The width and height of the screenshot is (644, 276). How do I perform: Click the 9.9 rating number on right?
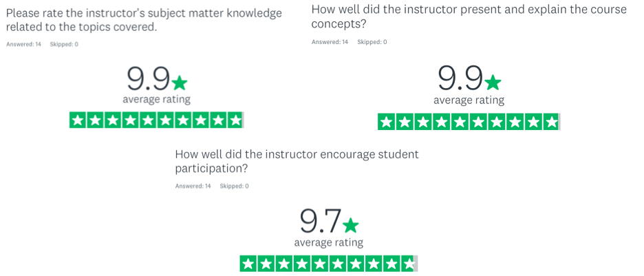pos(460,78)
